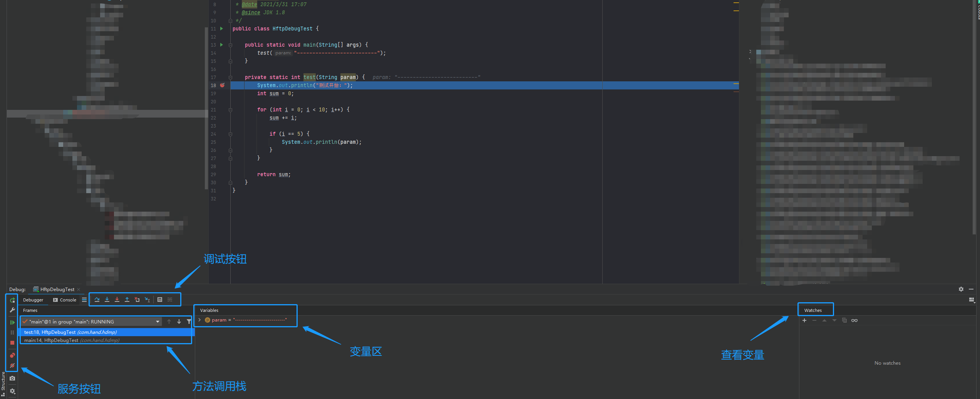Open the main thread dropdown in Frames

pos(157,321)
